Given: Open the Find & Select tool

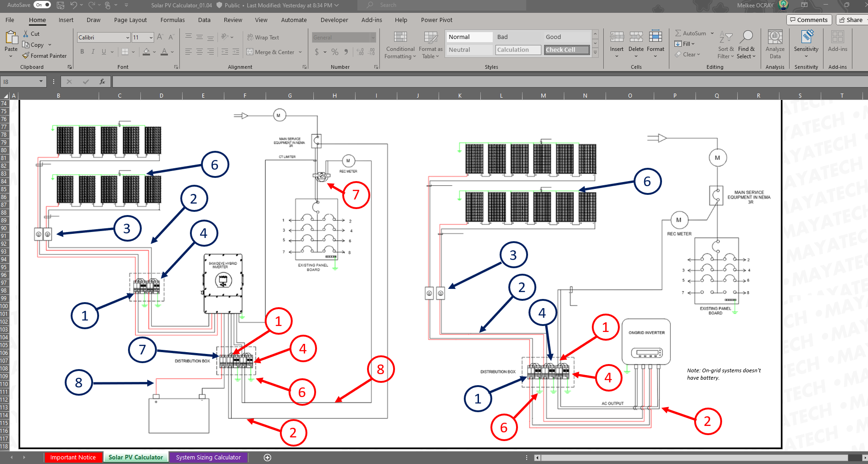Looking at the screenshot, I should point(746,38).
